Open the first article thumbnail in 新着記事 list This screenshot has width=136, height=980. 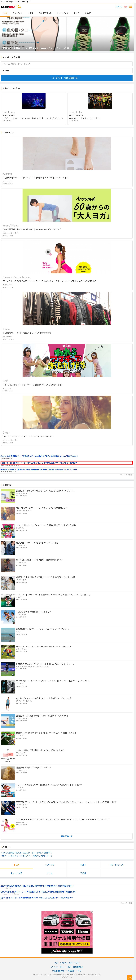tap(8, 496)
